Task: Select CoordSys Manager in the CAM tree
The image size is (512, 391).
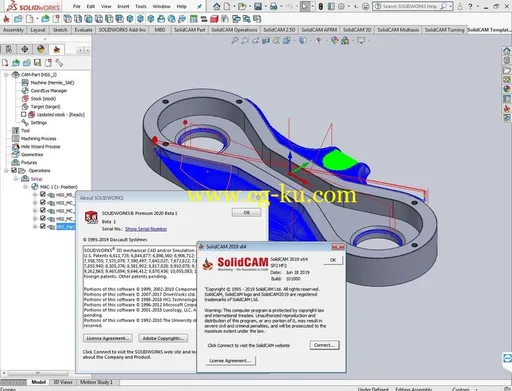Action: (x=49, y=91)
